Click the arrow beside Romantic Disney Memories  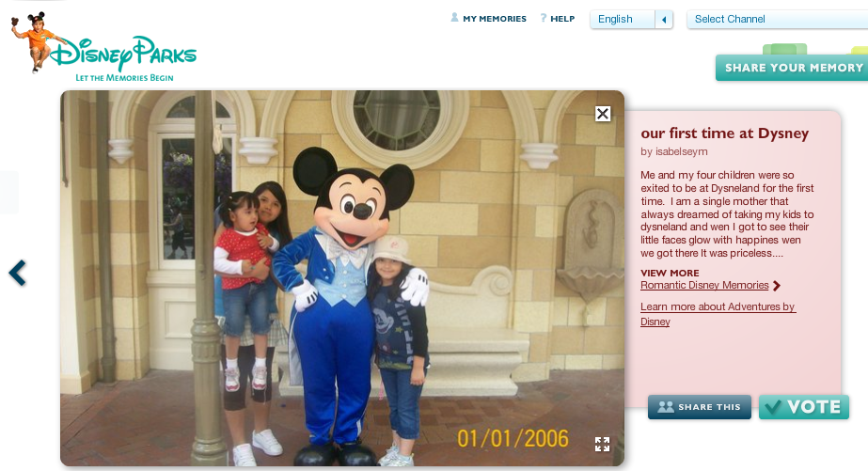click(777, 286)
